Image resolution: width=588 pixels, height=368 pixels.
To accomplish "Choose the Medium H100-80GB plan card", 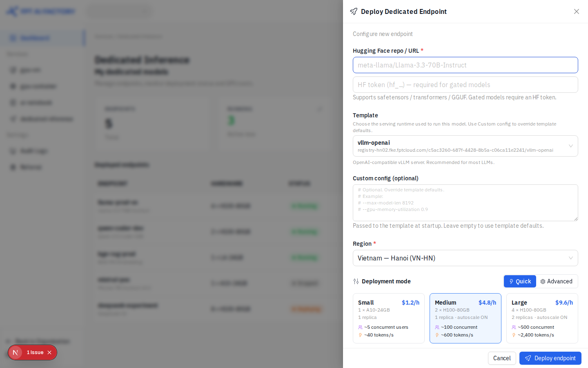I will pos(465,318).
